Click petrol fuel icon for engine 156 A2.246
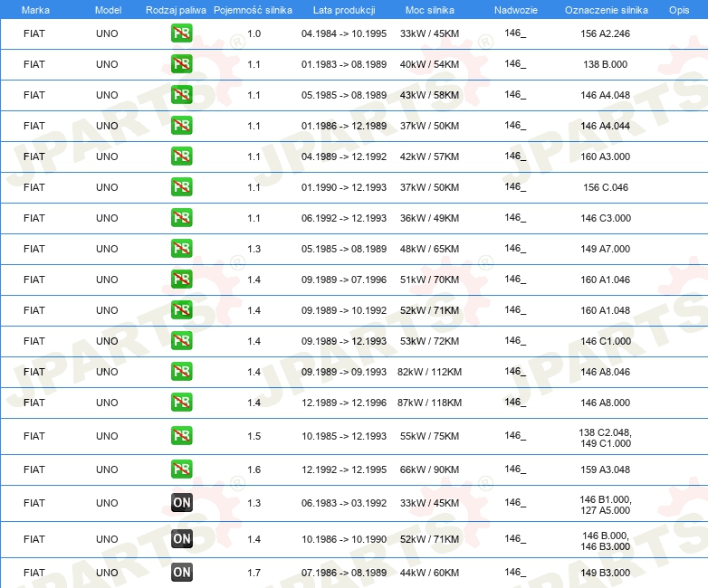The width and height of the screenshot is (708, 588). coord(181,33)
